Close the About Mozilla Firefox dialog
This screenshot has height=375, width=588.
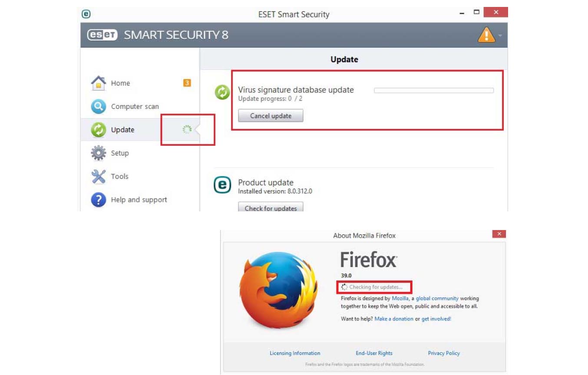(499, 234)
